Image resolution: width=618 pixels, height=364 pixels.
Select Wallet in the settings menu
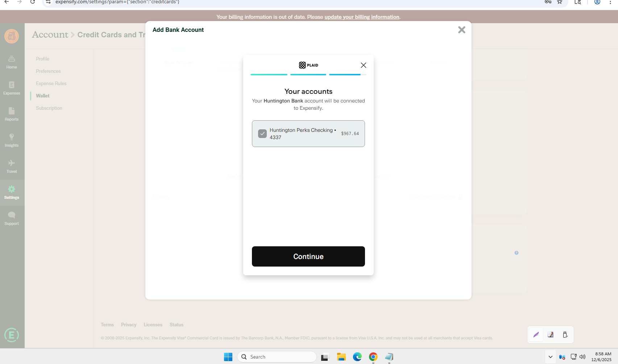(43, 96)
